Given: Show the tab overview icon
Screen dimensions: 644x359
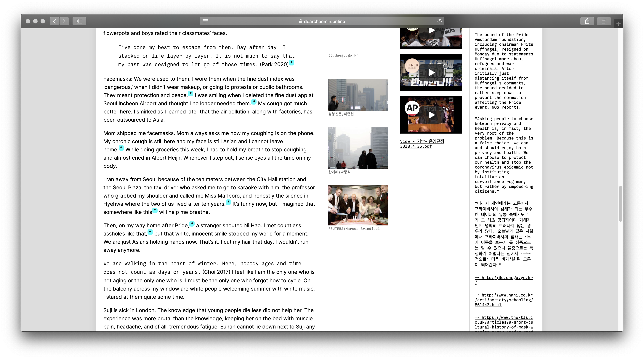Looking at the screenshot, I should click(604, 21).
